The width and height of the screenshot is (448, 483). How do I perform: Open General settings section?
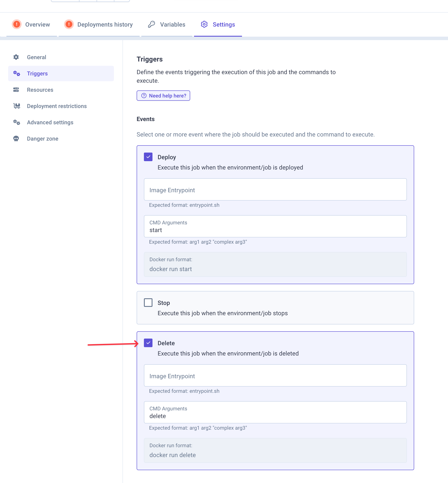pyautogui.click(x=61, y=57)
